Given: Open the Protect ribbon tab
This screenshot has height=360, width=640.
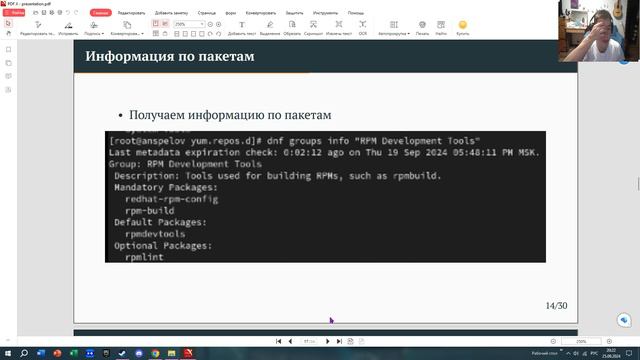Looking at the screenshot, I should tap(294, 13).
